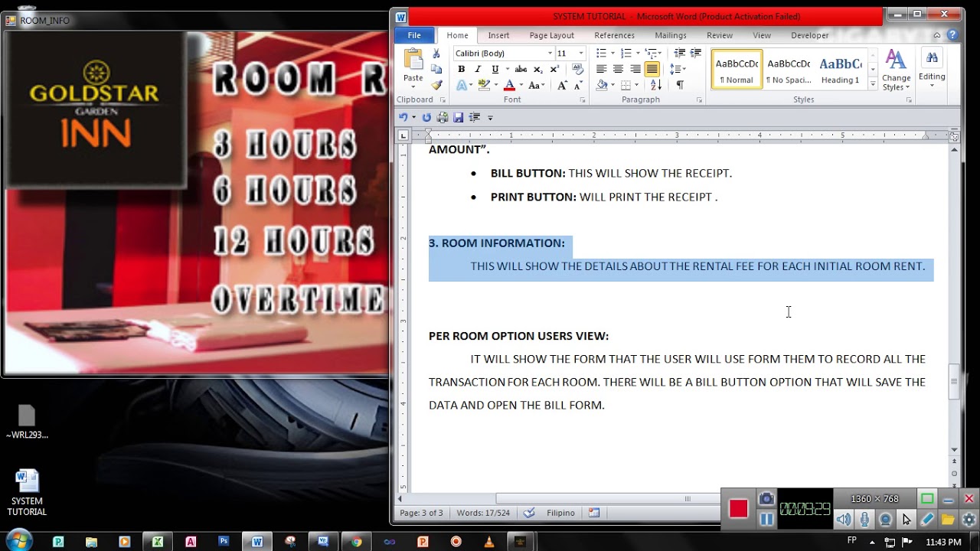The image size is (980, 551).
Task: Toggle the recorder webcam capture
Action: pos(885,520)
